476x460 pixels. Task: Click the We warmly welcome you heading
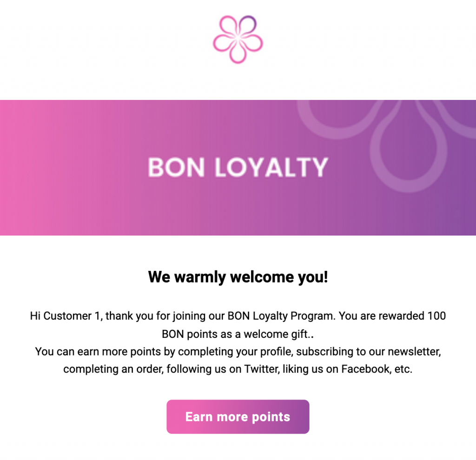(x=238, y=277)
